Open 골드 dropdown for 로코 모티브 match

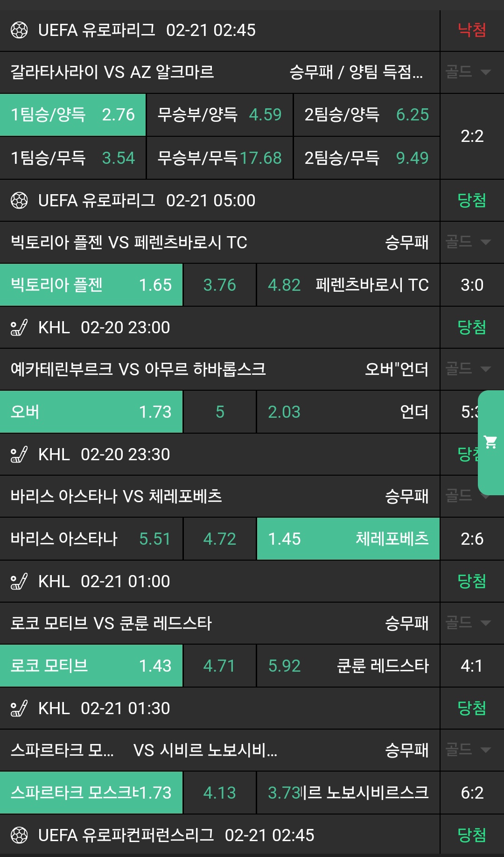468,623
